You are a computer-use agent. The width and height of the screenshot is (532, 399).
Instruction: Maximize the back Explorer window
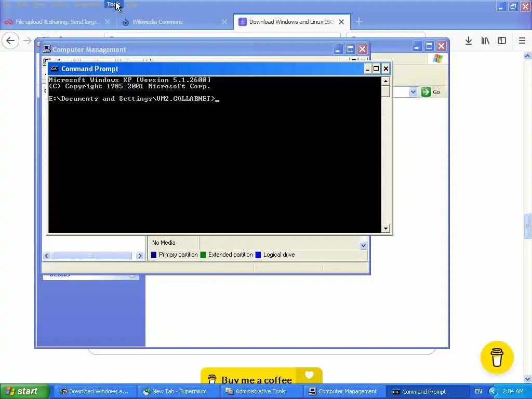coord(429,46)
